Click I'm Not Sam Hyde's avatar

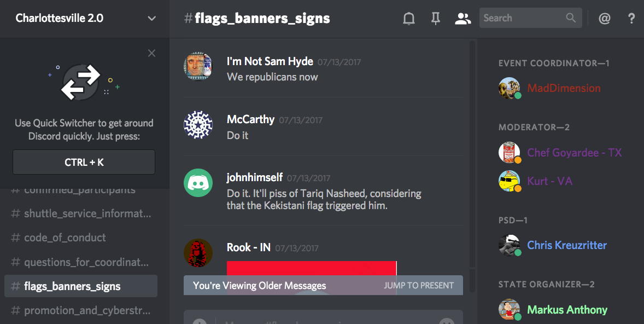click(x=198, y=66)
